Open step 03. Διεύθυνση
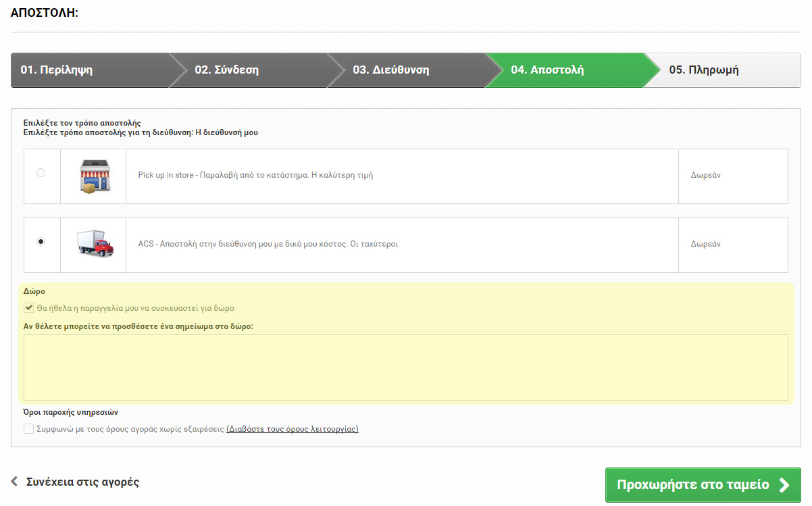 tap(407, 70)
